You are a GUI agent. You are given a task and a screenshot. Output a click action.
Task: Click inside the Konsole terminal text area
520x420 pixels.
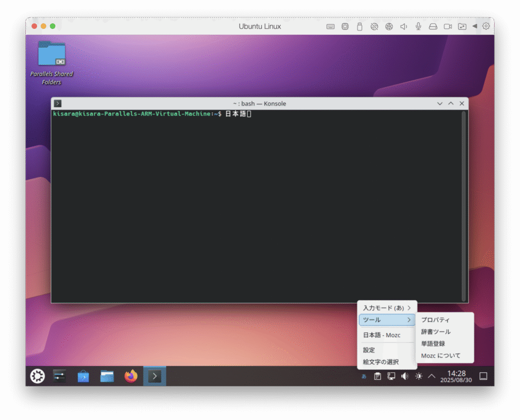click(256, 206)
